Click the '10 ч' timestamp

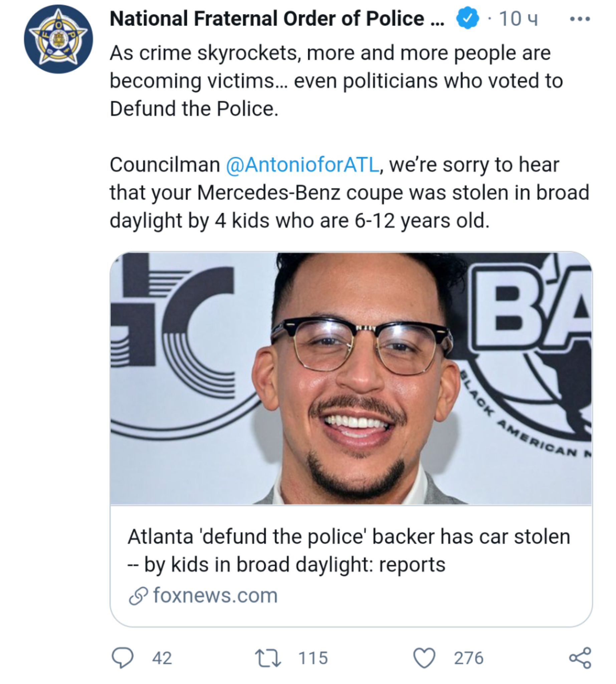click(x=518, y=19)
